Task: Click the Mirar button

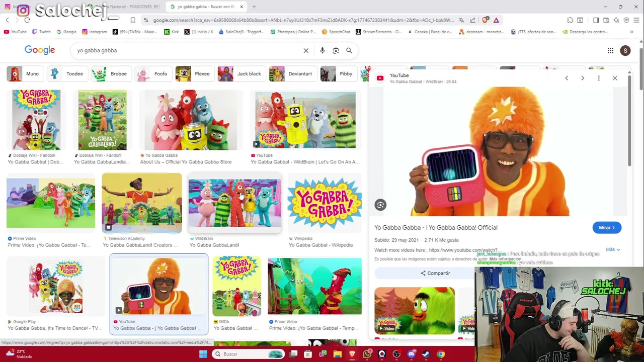Action: click(x=607, y=228)
